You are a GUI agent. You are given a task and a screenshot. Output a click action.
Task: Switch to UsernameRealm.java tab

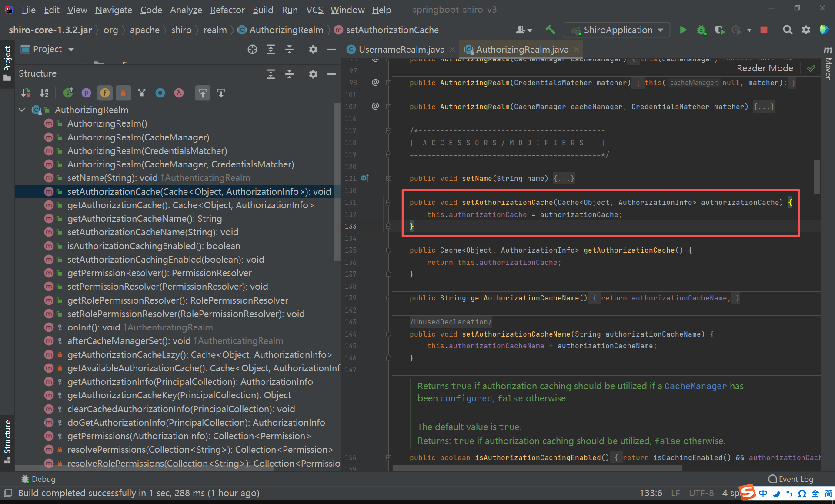401,49
